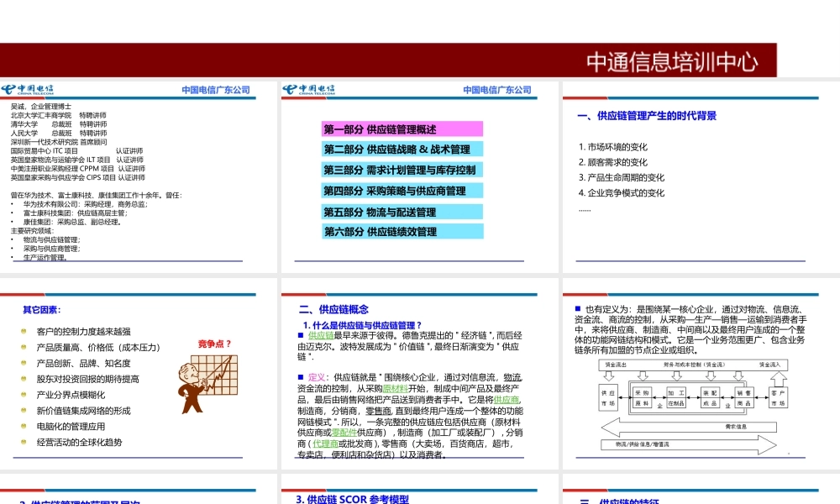Image resolution: width=840 pixels, height=504 pixels.
Task: Select 第五部分 物流与配送管理 bar
Action: coord(402,212)
